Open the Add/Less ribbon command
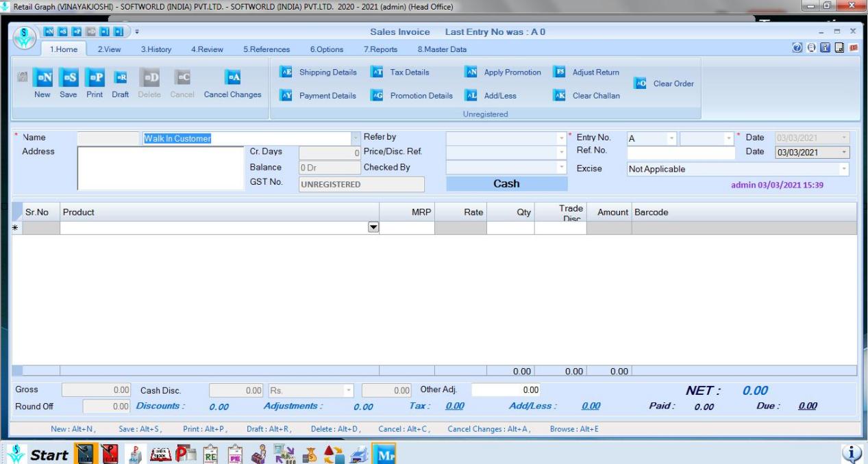Viewport: 868px width, 464px height. (x=491, y=96)
